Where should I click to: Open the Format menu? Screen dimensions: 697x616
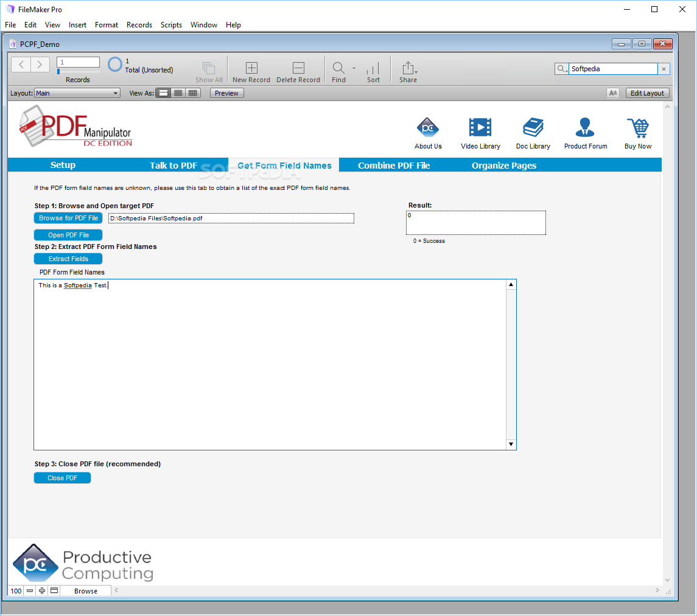pos(107,25)
